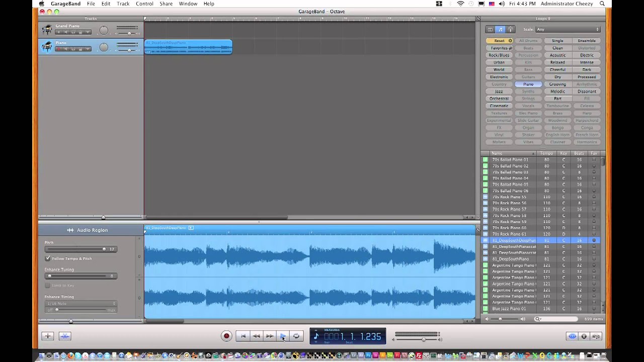Mute the Grand Piano track

(66, 33)
